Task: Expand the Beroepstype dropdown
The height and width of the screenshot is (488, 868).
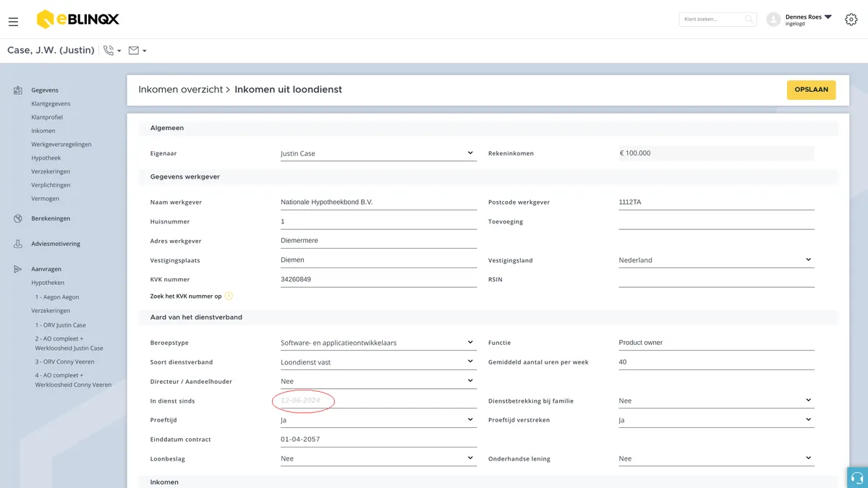Action: coord(378,343)
